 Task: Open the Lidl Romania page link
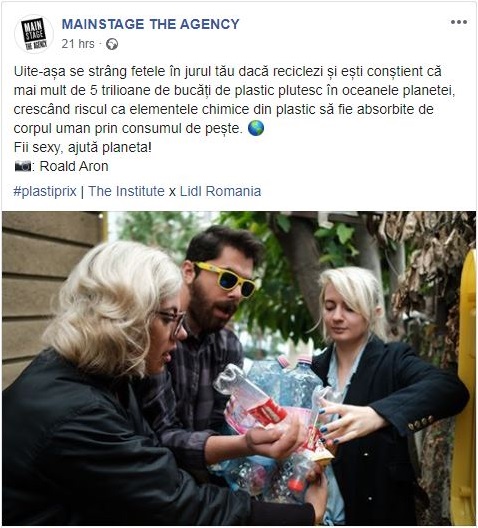pos(220,191)
